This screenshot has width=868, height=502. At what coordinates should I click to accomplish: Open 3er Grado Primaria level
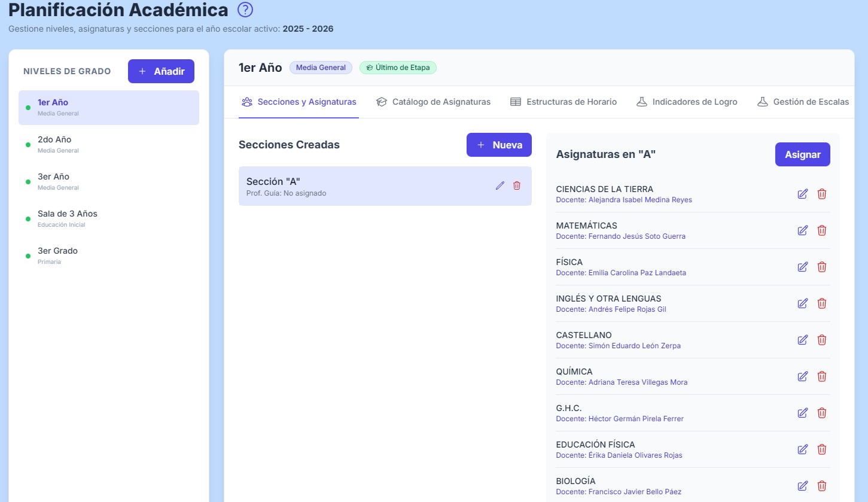(109, 256)
